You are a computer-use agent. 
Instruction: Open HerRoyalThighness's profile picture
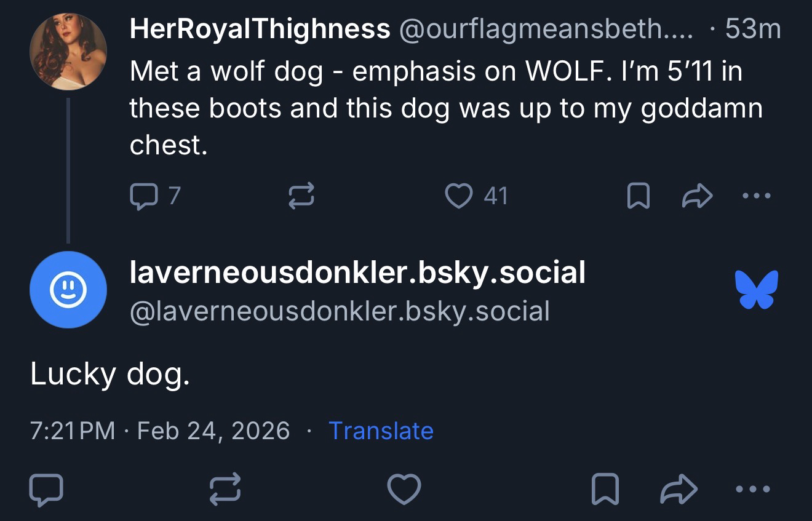[x=68, y=52]
